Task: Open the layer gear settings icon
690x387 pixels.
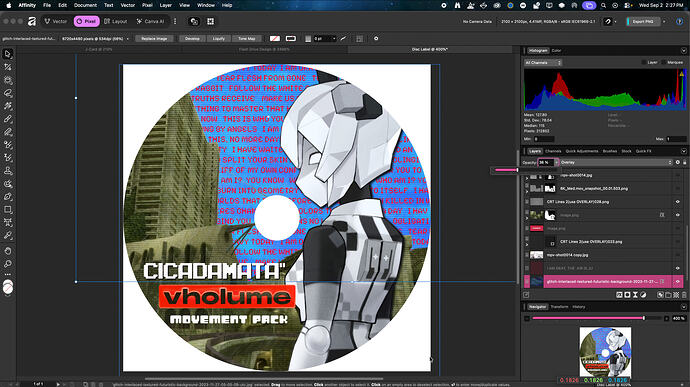Action: pyautogui.click(x=678, y=162)
